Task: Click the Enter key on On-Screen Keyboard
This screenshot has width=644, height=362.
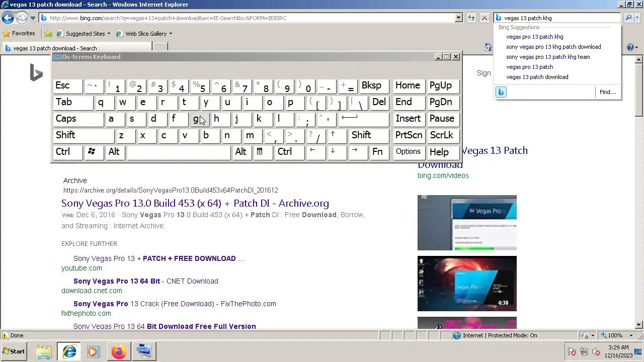Action: click(x=364, y=119)
